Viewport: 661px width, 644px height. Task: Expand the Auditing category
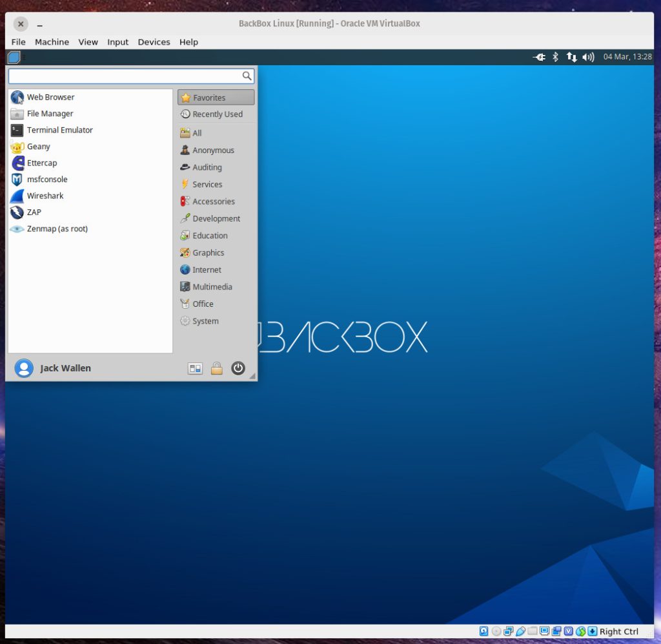(x=207, y=167)
